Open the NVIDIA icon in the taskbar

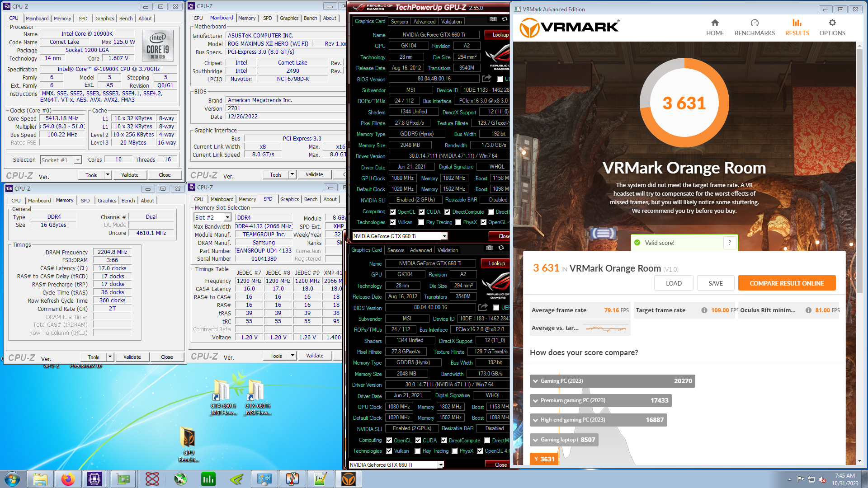pos(236,479)
